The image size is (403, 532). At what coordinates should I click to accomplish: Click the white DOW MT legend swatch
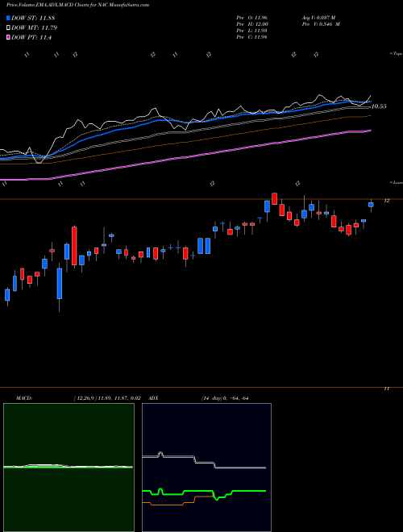point(8,28)
